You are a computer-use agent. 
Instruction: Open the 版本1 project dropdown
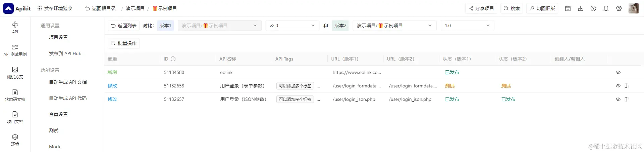pos(220,26)
